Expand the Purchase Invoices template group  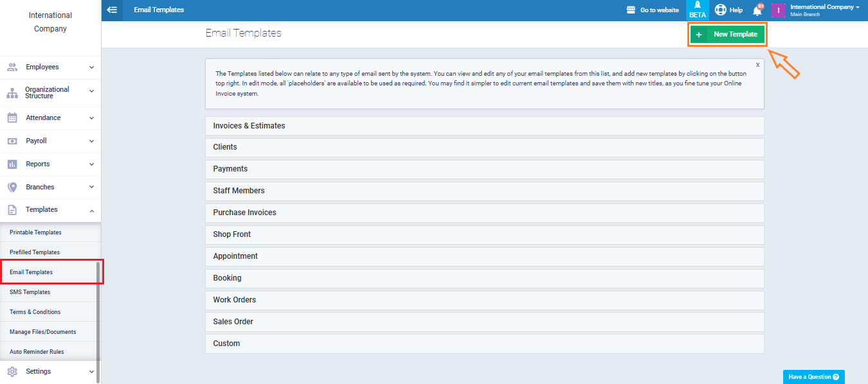click(484, 213)
